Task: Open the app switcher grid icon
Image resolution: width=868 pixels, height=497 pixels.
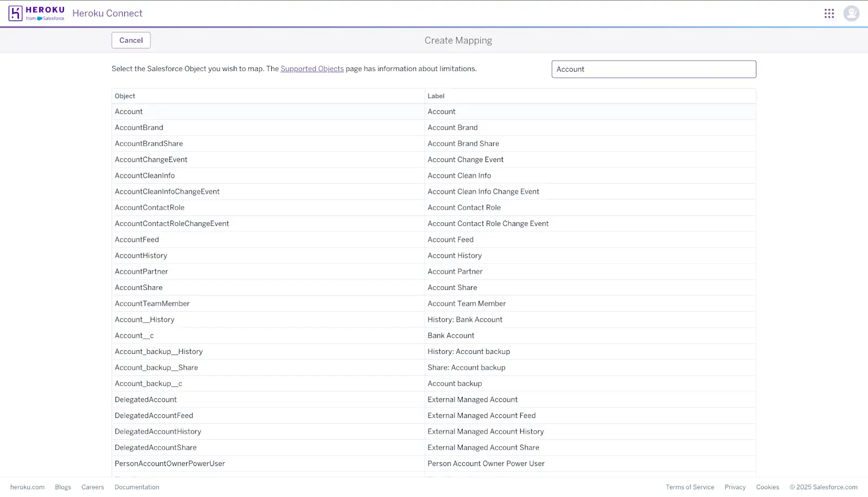Action: (x=829, y=13)
